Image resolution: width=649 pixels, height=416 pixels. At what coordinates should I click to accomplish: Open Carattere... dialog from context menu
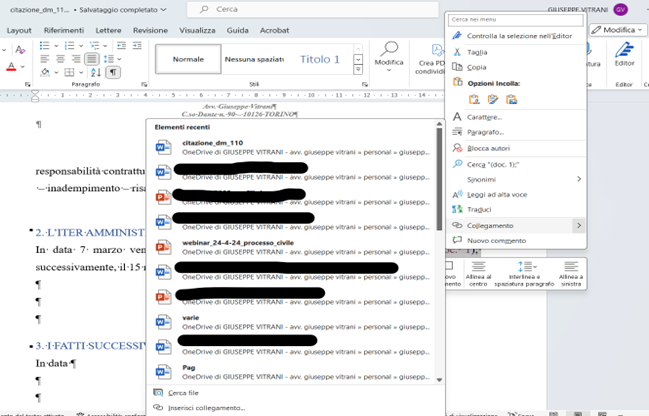pos(517,117)
